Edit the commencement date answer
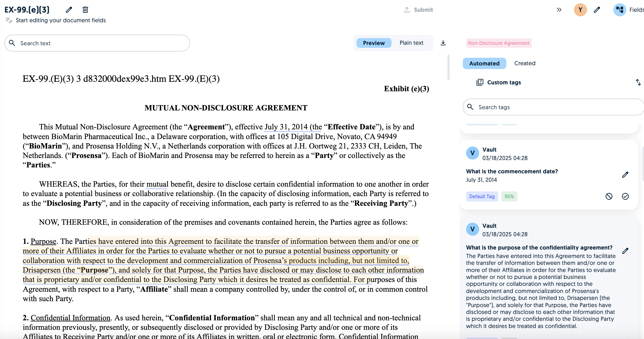644x339 pixels. (625, 175)
